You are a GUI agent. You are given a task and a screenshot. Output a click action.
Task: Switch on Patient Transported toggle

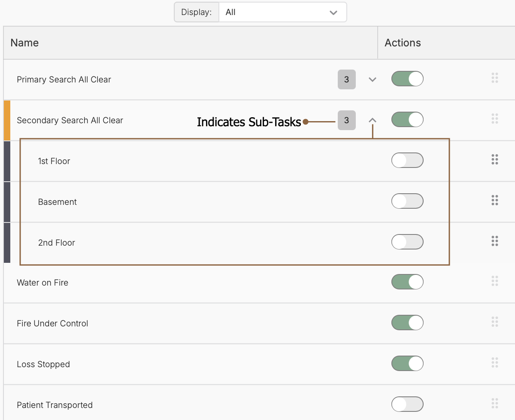[407, 404]
